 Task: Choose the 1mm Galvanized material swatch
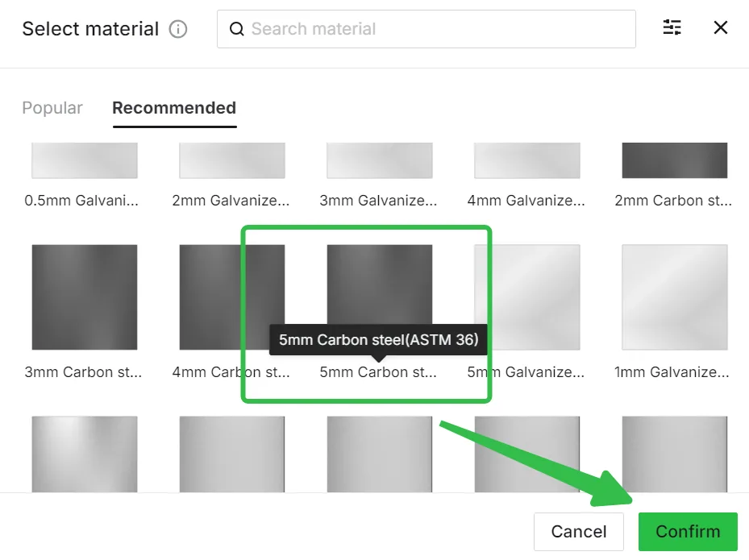675,297
